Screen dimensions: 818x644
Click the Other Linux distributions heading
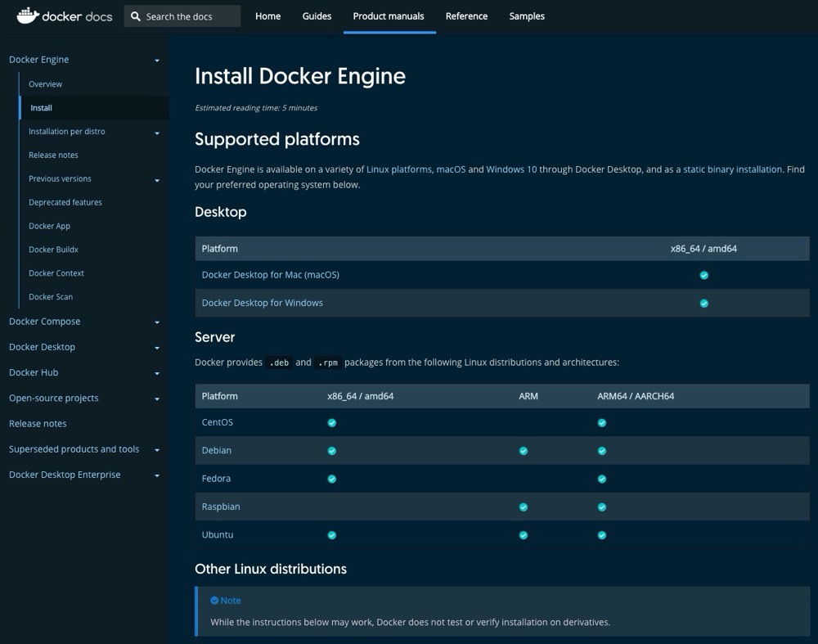271,570
